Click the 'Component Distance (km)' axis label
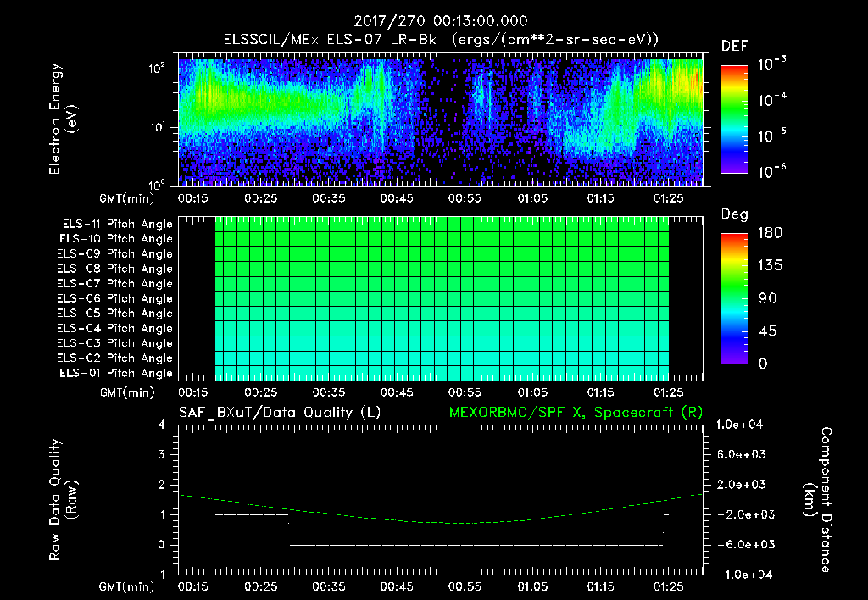The height and width of the screenshot is (600, 868). [818, 500]
